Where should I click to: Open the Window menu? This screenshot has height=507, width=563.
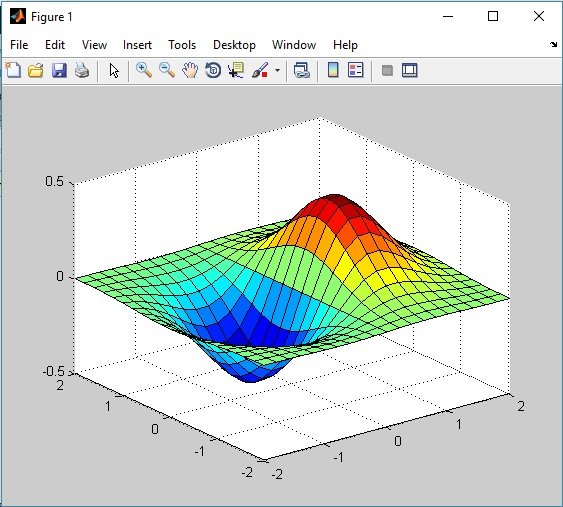click(x=294, y=45)
